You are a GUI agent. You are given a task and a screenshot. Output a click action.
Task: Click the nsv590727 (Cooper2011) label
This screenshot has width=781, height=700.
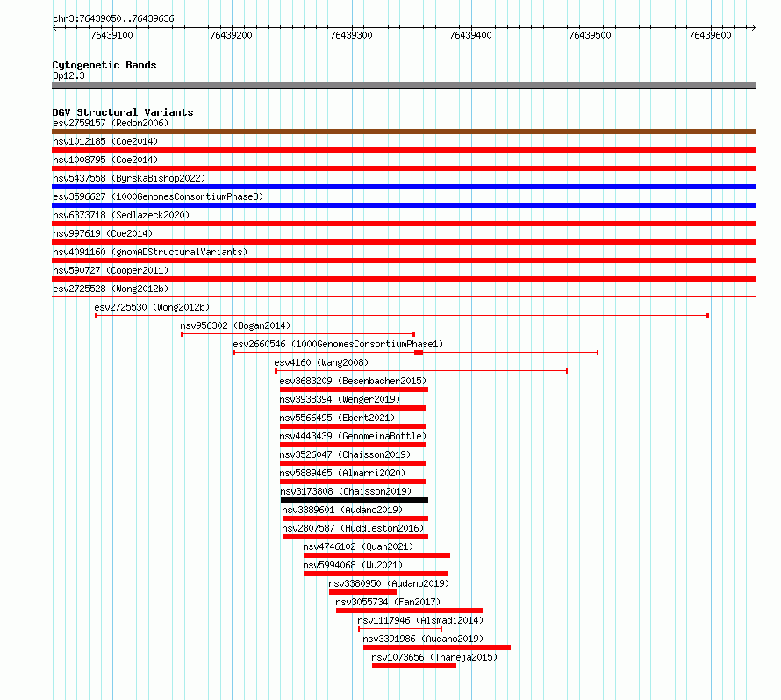pyautogui.click(x=111, y=270)
